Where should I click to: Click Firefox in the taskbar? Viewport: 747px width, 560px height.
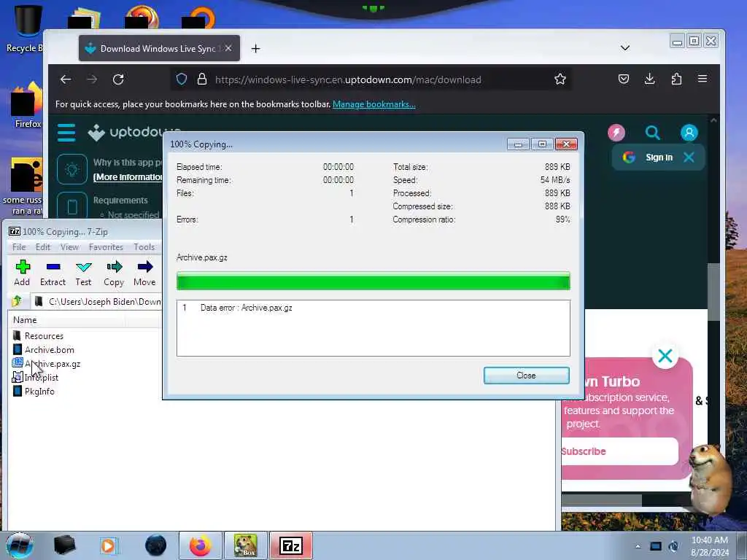[201, 545]
